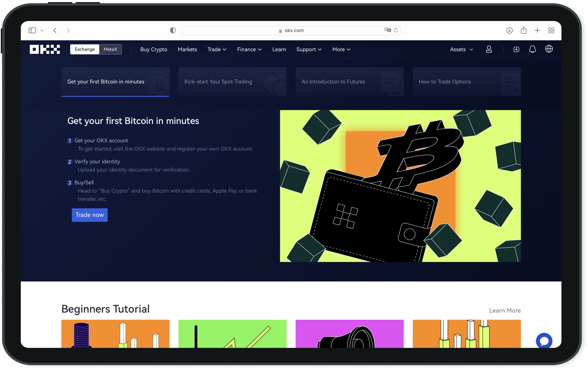Screen dimensions: 588x370
Task: Click the Trade now button
Action: [x=90, y=215]
